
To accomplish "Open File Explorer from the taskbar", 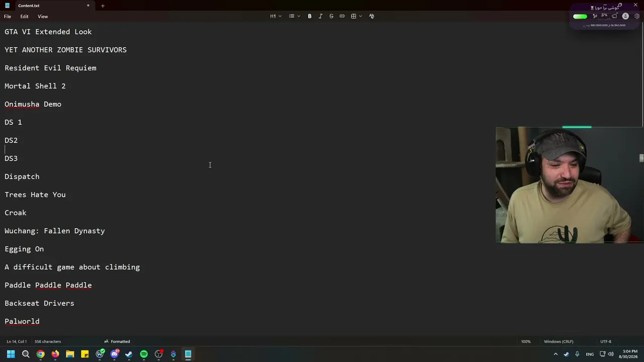I will point(70,354).
